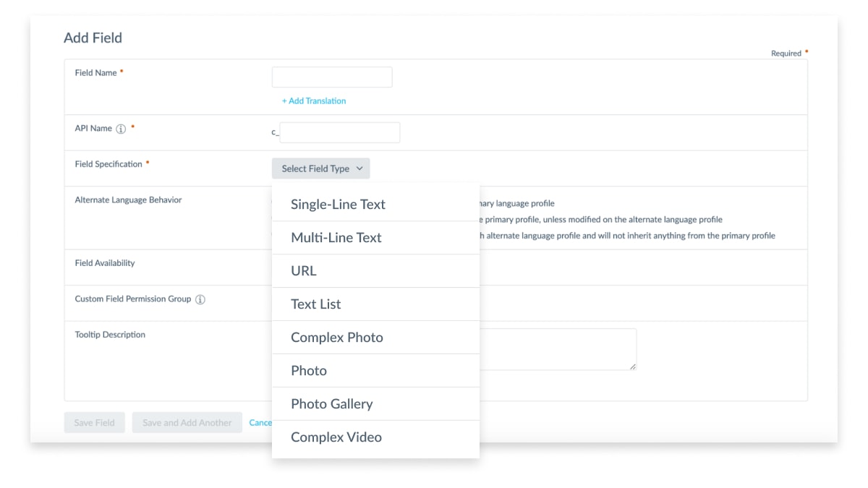Click the Custom Field Permission Group info icon
The width and height of the screenshot is (868, 488).
click(200, 299)
